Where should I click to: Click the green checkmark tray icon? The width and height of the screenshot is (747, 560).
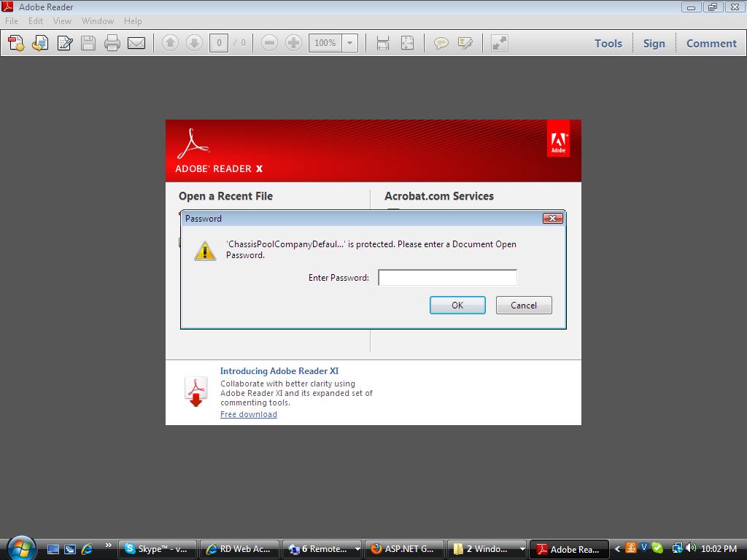pyautogui.click(x=657, y=548)
